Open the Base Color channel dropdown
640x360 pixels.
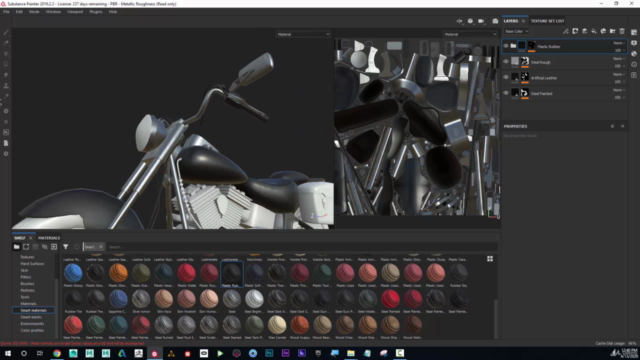(516, 31)
